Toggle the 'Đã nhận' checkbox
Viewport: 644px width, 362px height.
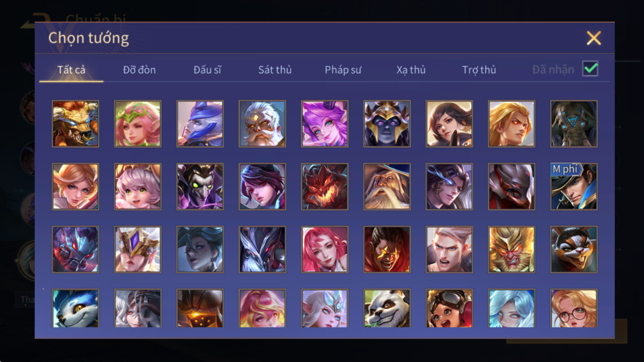click(590, 69)
